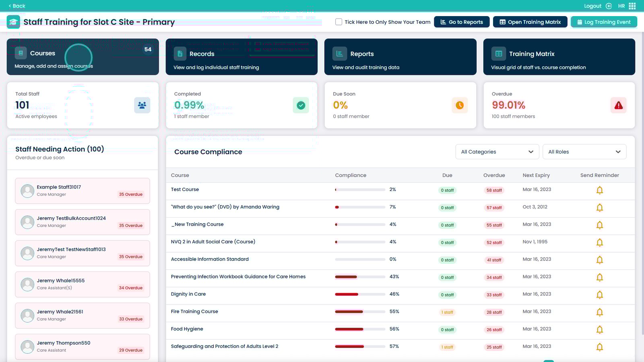Click the orange Due Soon clock icon
Screen dimensions: 644x362
460,105
